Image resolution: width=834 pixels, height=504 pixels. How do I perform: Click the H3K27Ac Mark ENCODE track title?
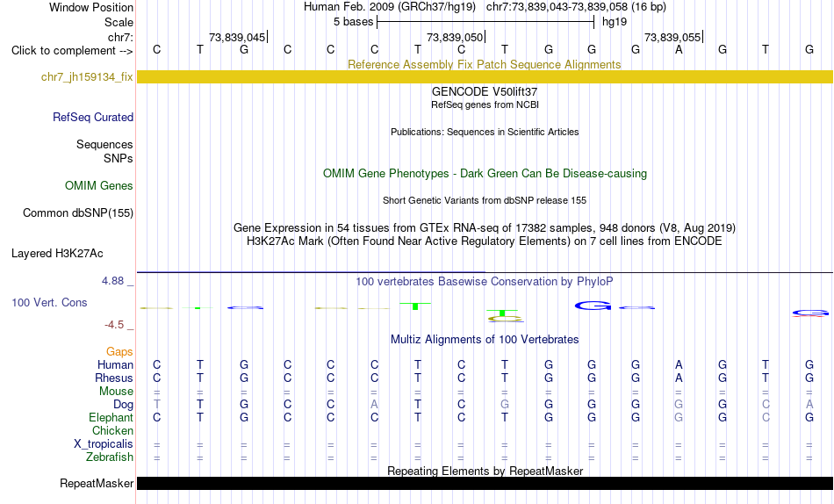(485, 241)
